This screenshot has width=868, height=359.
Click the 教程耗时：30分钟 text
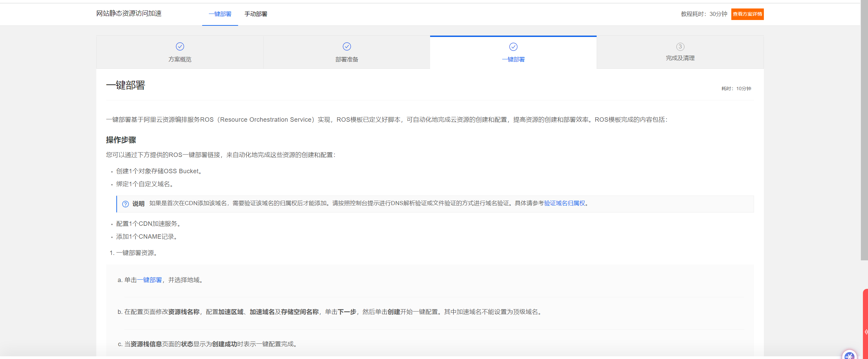point(704,14)
